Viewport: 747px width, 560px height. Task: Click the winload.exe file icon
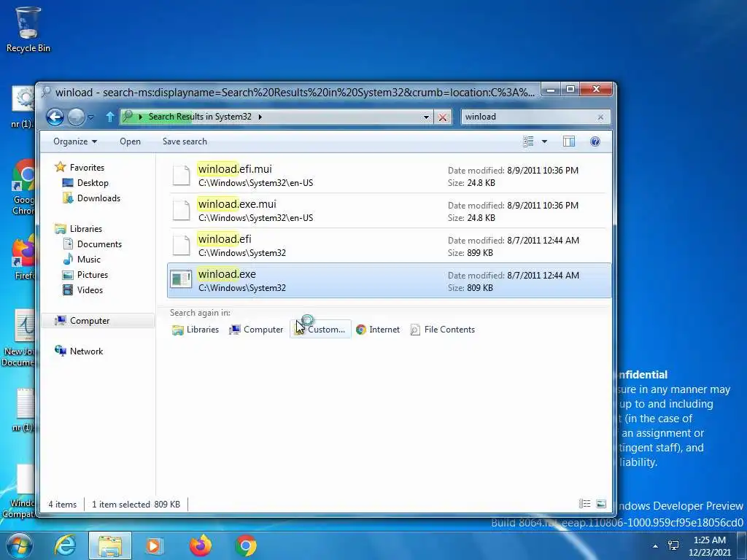tap(181, 280)
